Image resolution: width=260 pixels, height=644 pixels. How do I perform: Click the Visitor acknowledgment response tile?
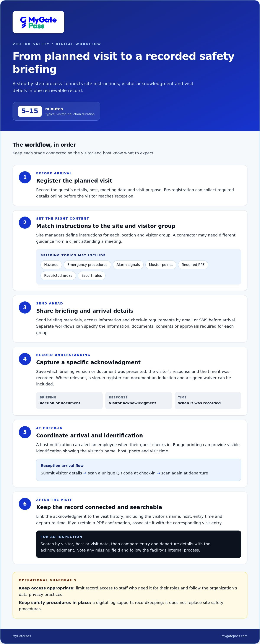139,401
